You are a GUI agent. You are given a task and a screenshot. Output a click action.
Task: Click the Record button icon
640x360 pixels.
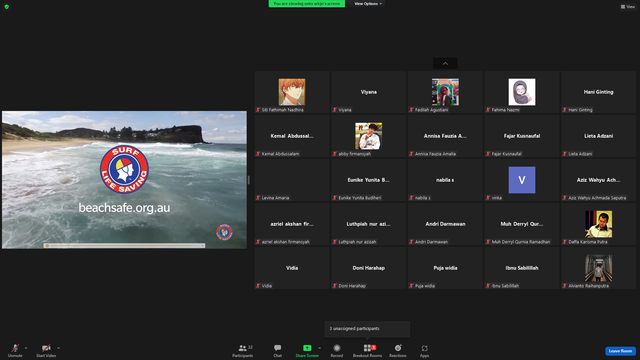337,348
